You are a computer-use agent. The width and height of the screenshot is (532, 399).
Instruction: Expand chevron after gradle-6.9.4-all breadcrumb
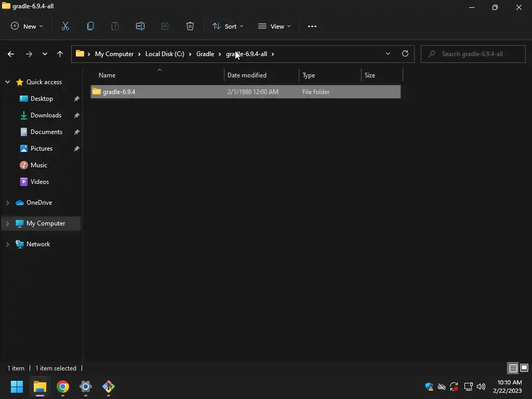point(273,54)
